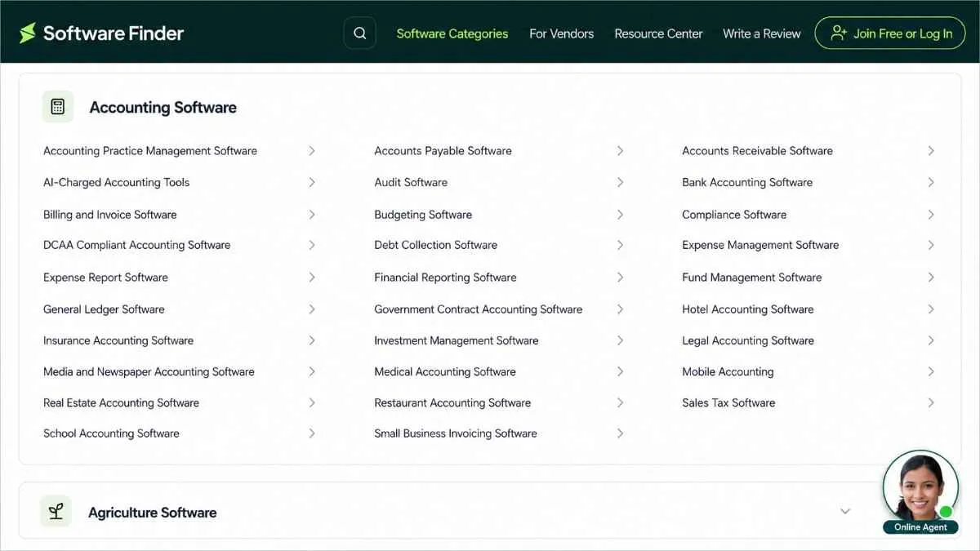The width and height of the screenshot is (980, 551).
Task: Click arrow beside Restaurant Accounting Software
Action: pos(621,402)
